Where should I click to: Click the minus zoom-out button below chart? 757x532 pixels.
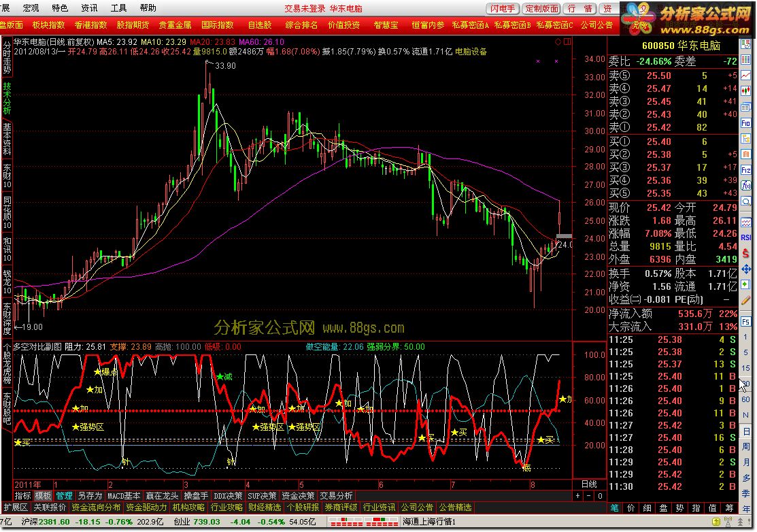[588, 496]
